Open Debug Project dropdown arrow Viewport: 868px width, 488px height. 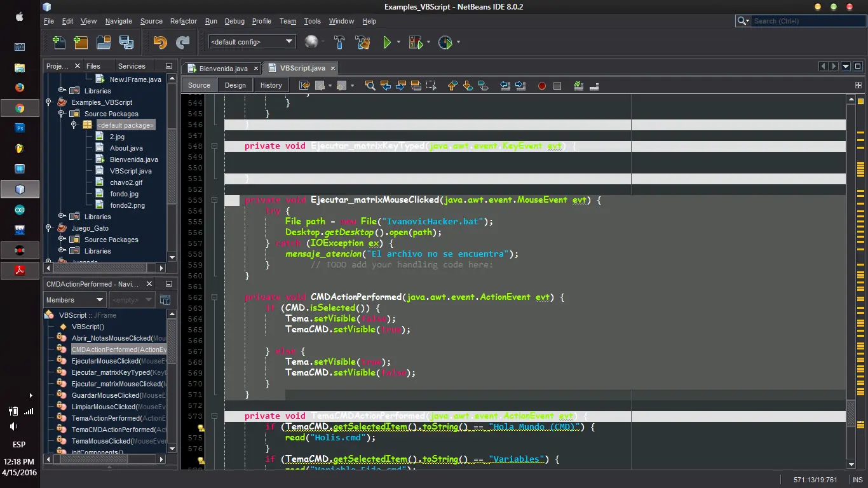[x=428, y=43]
